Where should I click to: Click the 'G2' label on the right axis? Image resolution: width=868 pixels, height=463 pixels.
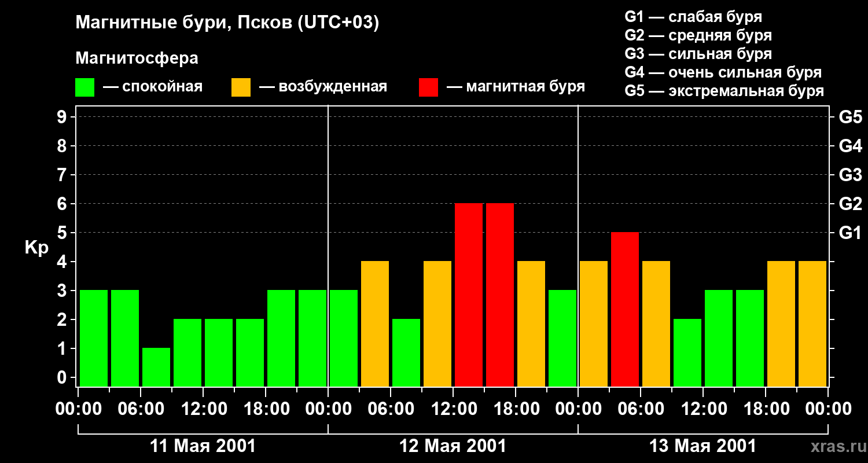pos(850,204)
